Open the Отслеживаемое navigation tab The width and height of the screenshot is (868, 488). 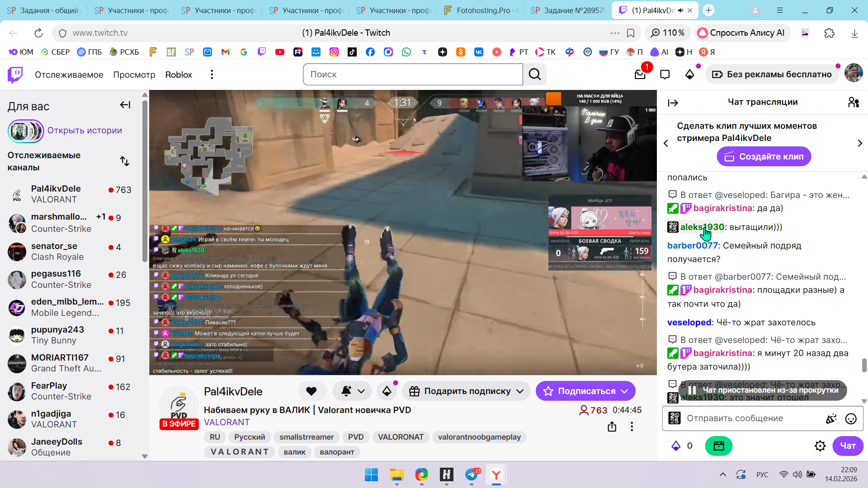(69, 75)
